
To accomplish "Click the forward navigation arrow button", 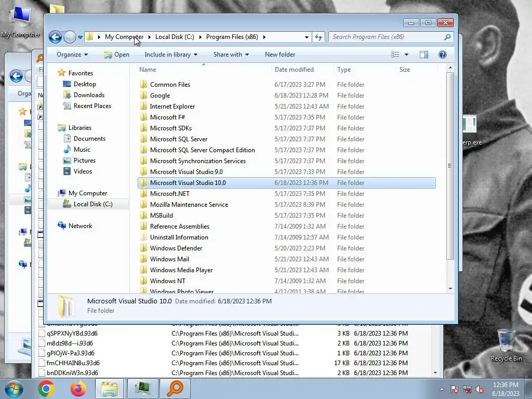I will coord(70,37).
